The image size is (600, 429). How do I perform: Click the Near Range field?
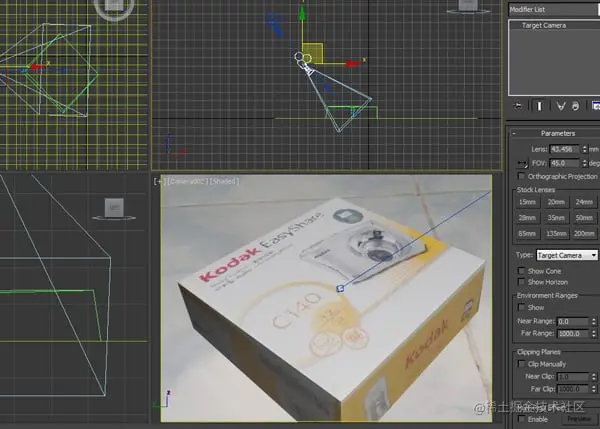572,321
